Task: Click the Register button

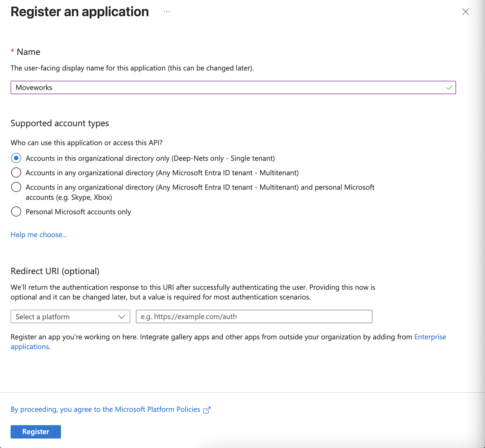Action: [x=36, y=432]
